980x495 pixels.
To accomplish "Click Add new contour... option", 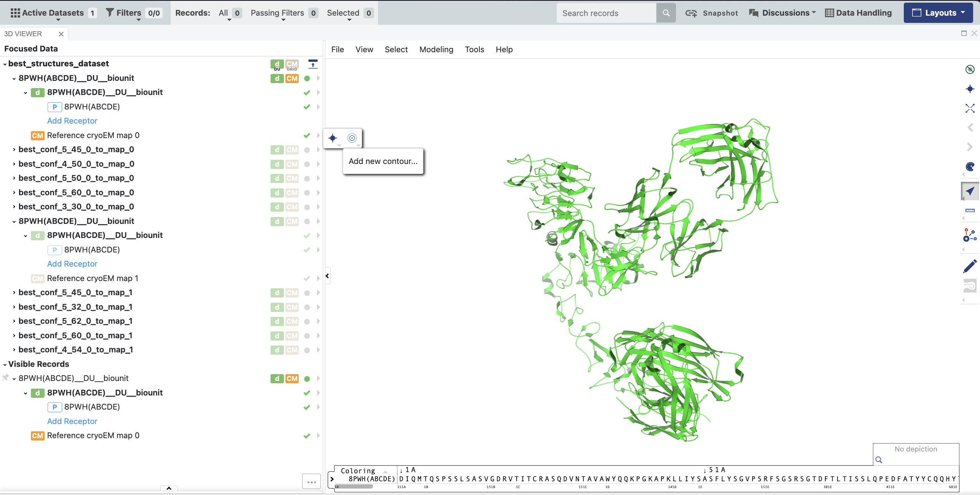I will click(383, 161).
